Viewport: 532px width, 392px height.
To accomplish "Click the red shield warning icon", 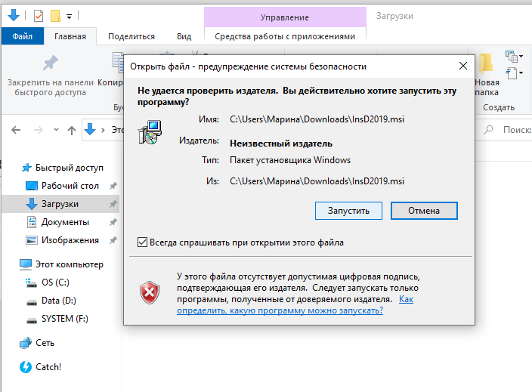I will [150, 292].
